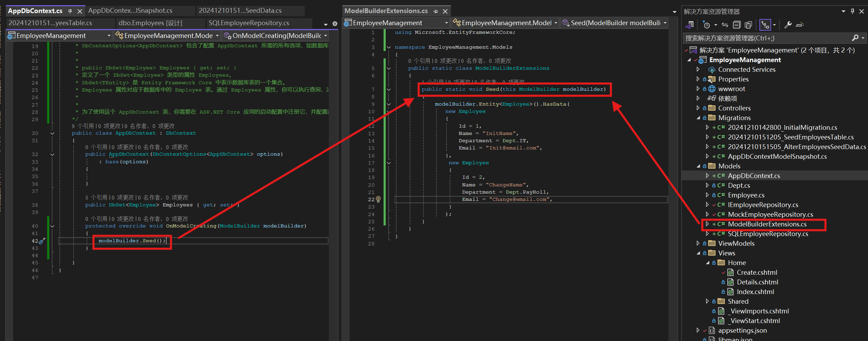Pin the ModelBuilderExtensions.cs tab
Screen dimensions: 868x341
coord(435,11)
